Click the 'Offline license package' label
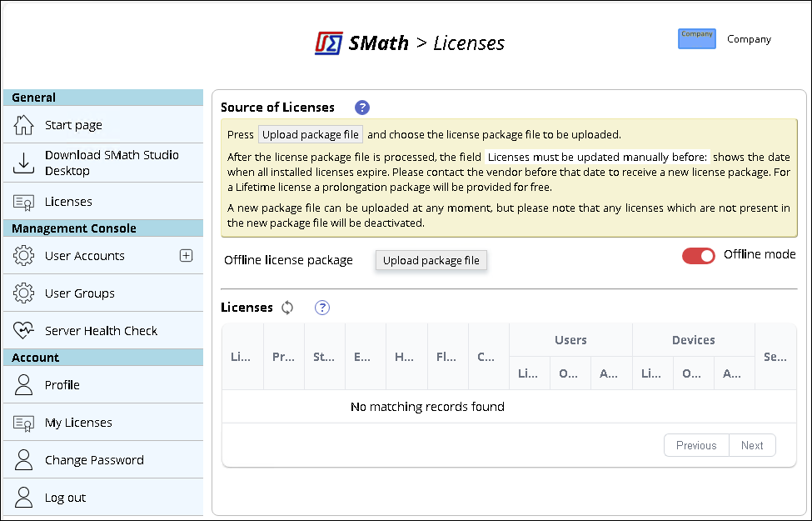The image size is (812, 521). coord(288,260)
